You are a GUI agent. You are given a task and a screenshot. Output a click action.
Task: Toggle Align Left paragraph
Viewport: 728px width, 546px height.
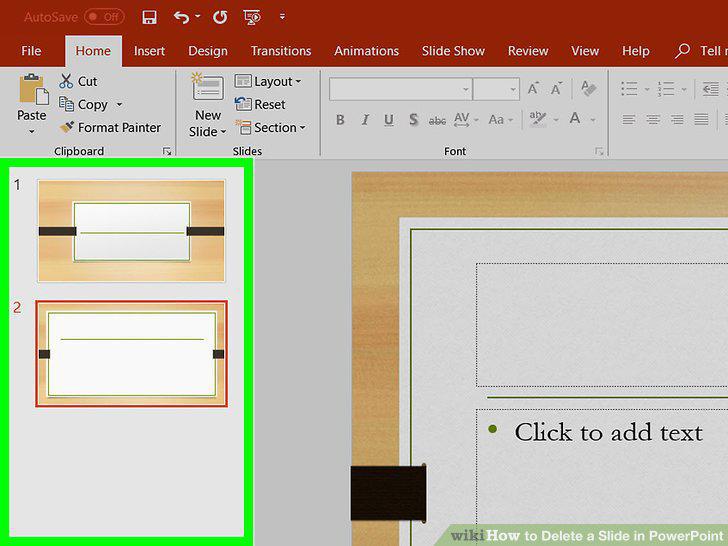629,120
